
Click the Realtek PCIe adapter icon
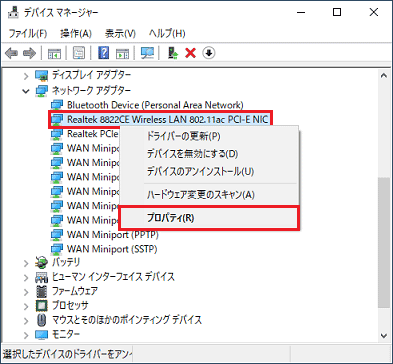[x=57, y=134]
